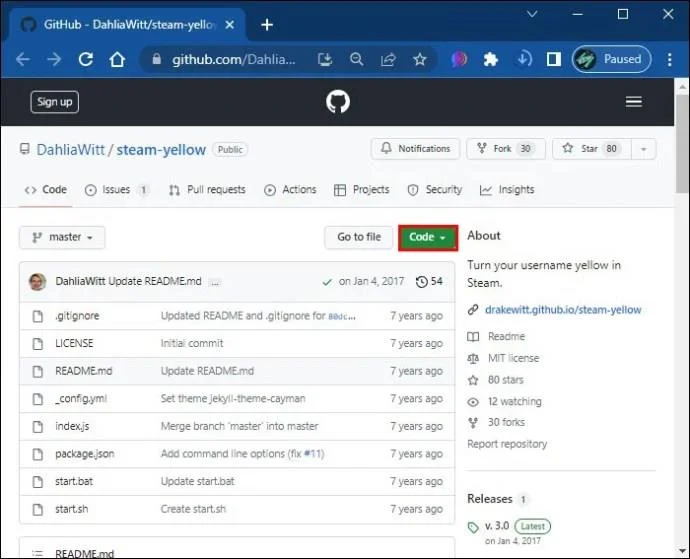Viewport: 690px width, 559px height.
Task: Open the Projects tab
Action: coord(362,190)
